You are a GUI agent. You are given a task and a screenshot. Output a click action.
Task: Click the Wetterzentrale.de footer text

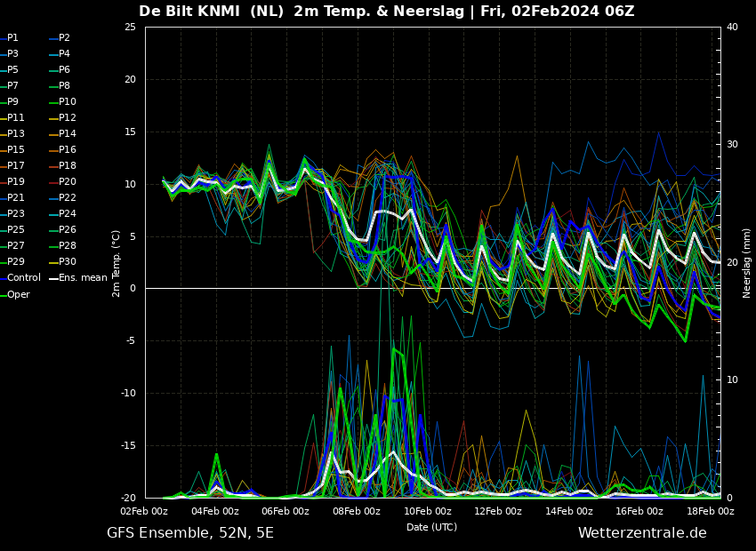point(642,533)
